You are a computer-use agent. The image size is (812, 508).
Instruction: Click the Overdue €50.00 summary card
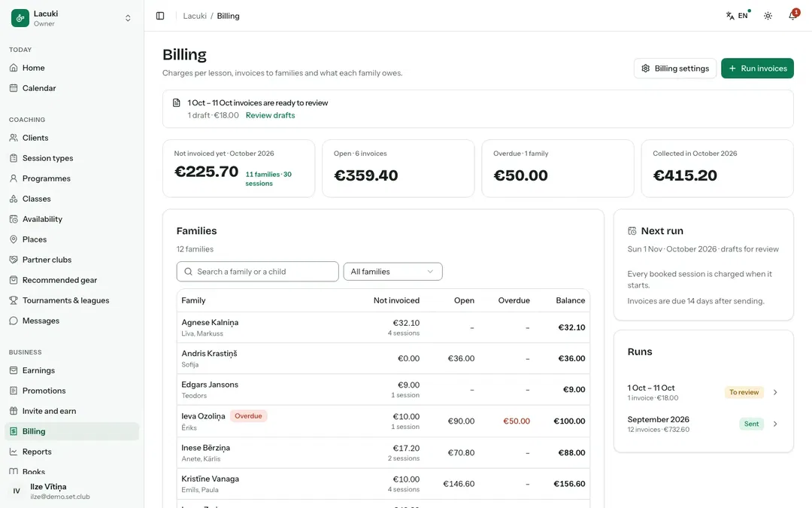(x=558, y=169)
